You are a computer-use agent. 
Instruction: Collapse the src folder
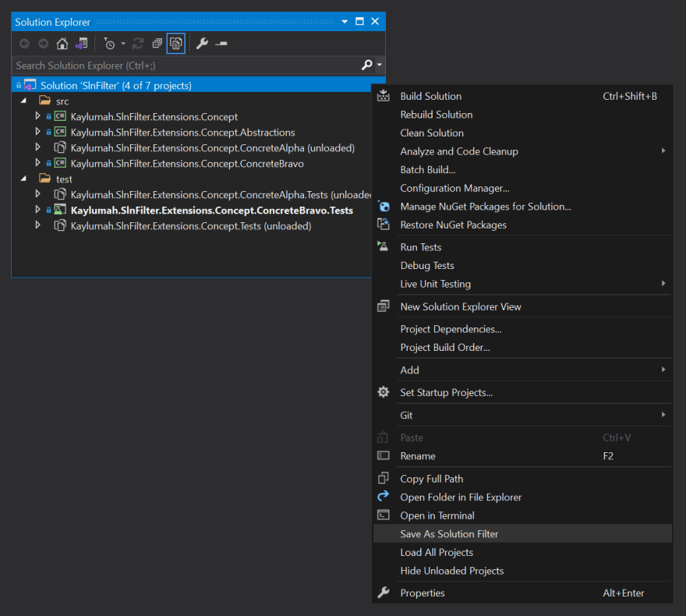[x=23, y=101]
